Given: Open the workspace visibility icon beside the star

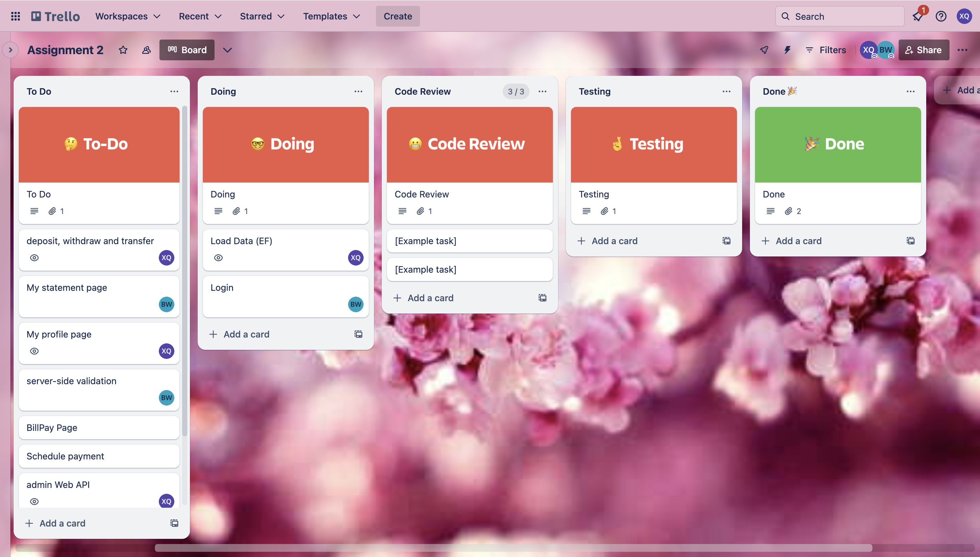Looking at the screenshot, I should click(146, 50).
